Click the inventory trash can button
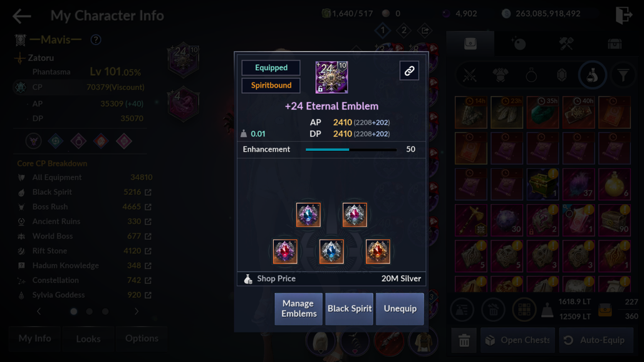The image size is (644, 362). pyautogui.click(x=464, y=340)
